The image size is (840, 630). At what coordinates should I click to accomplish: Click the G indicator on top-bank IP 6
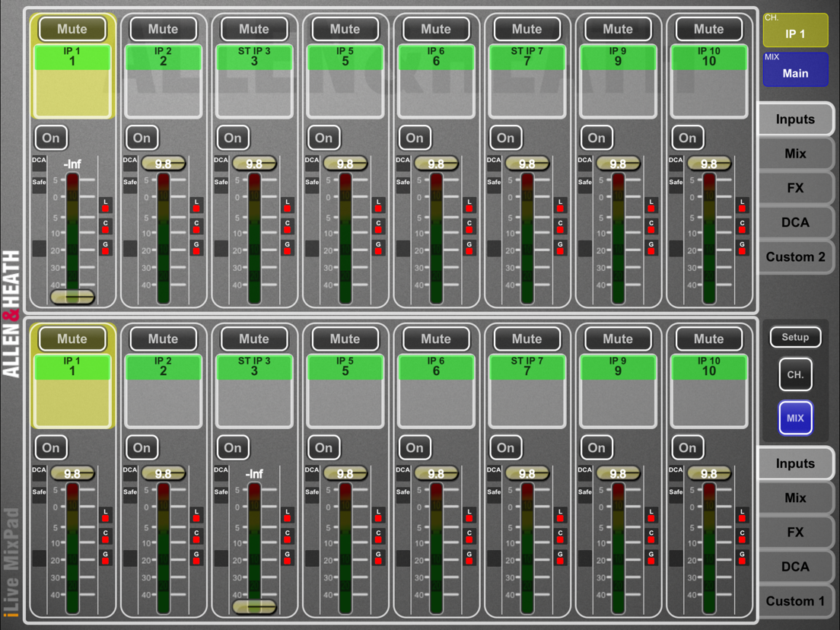[469, 247]
